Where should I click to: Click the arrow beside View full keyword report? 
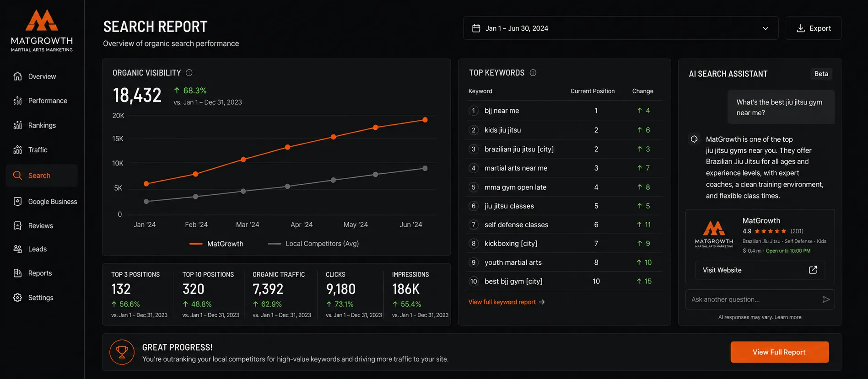pos(542,302)
